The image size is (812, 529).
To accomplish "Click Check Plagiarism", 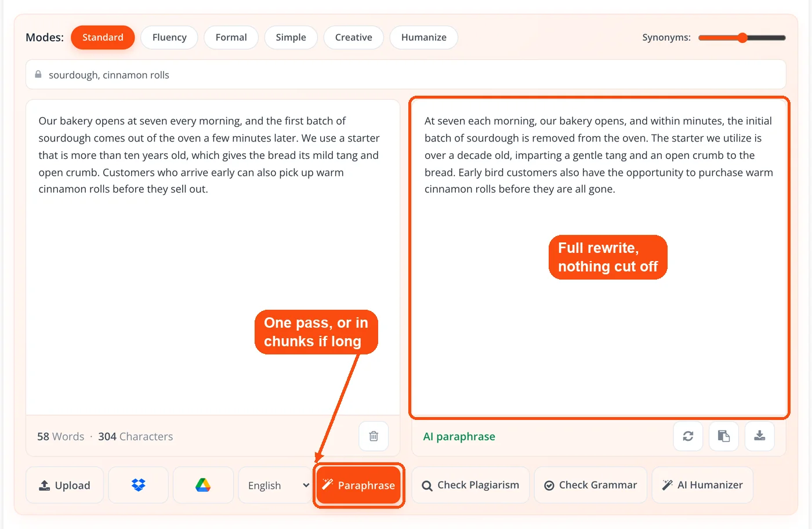I will (470, 485).
